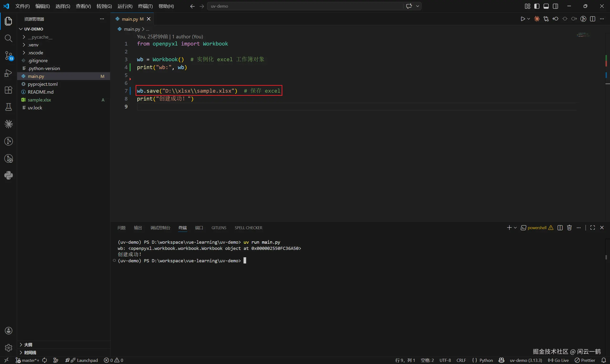610x364 pixels.
Task: Open Run and Debug view
Action: pos(9,73)
